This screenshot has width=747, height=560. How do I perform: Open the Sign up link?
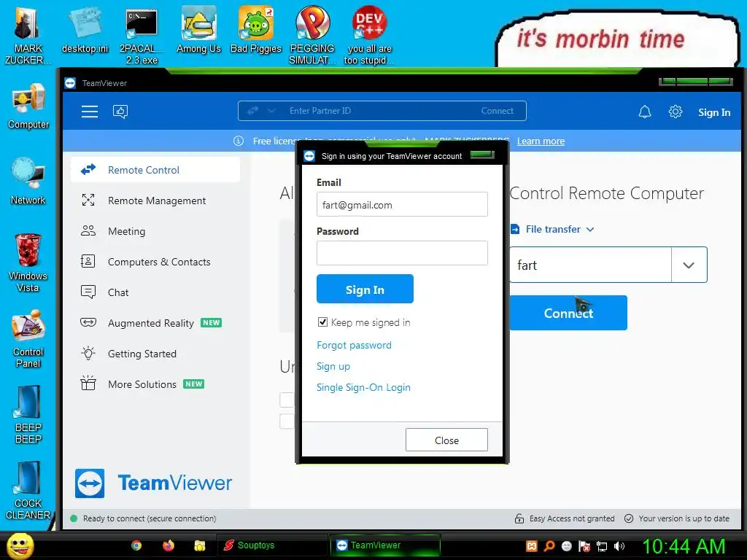click(x=333, y=366)
